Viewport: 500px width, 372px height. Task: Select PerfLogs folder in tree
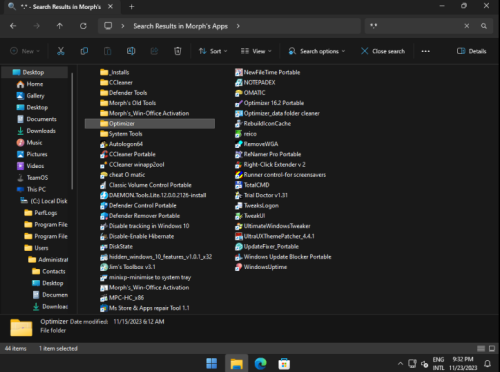pos(41,213)
